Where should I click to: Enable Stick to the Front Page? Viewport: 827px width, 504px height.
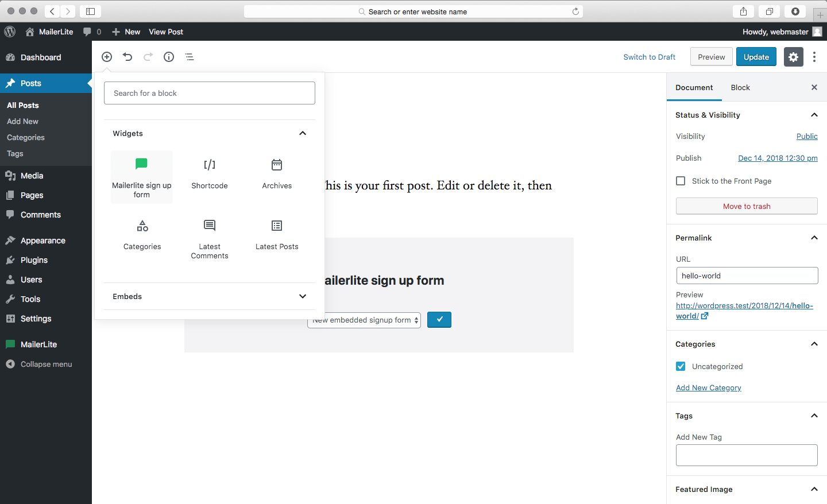681,180
